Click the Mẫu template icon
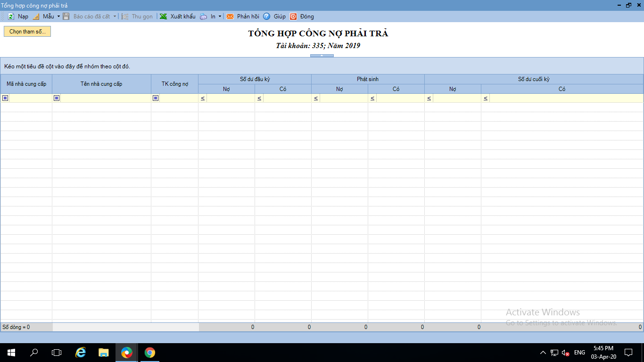 click(36, 16)
